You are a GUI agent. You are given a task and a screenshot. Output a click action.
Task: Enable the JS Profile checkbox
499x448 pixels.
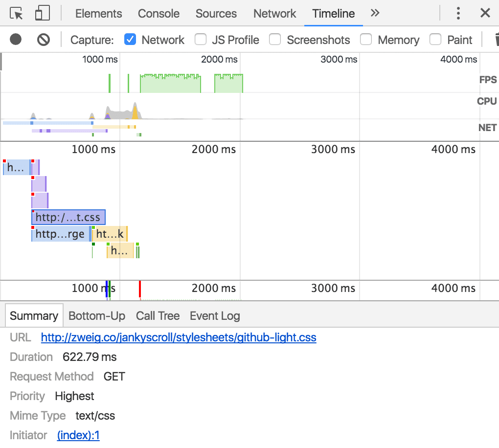201,40
